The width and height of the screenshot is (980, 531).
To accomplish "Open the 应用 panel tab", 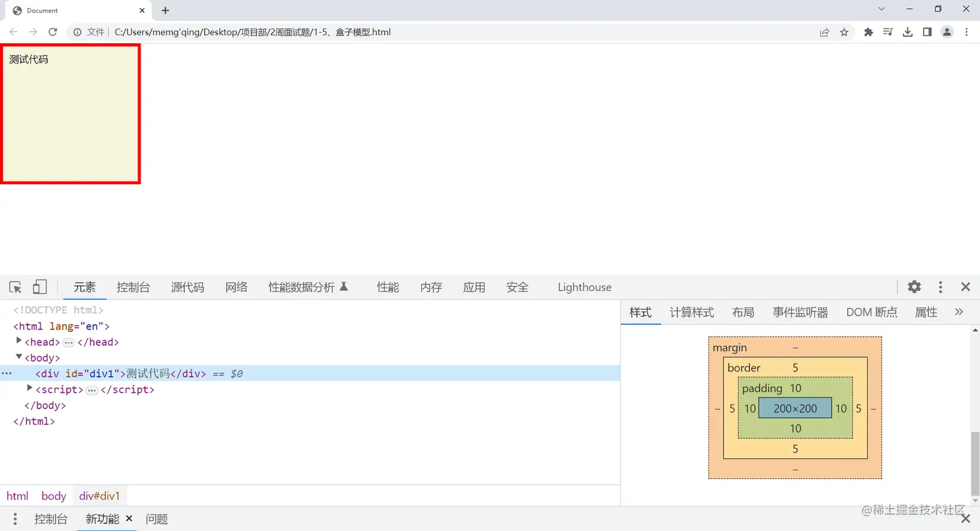I will [x=474, y=287].
